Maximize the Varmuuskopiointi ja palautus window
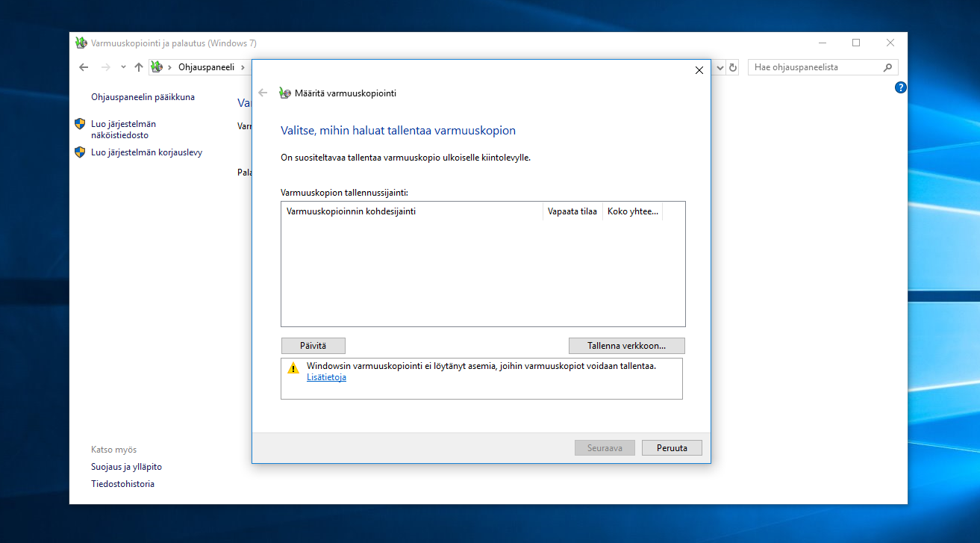Image resolution: width=980 pixels, height=543 pixels. click(x=856, y=43)
